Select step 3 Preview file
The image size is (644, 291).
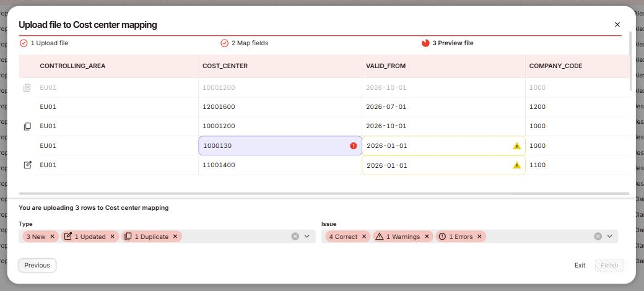[448, 43]
